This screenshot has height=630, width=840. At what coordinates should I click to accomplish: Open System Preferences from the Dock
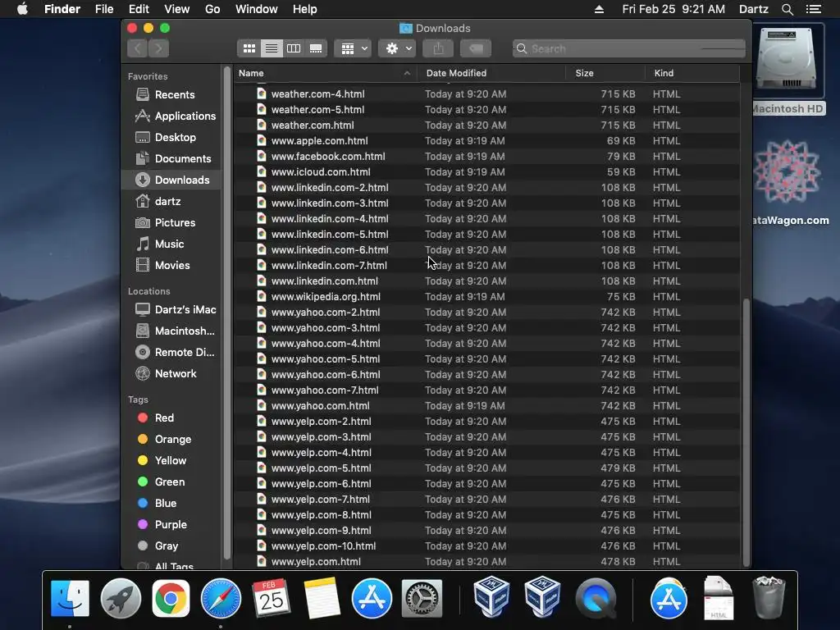[x=422, y=598]
